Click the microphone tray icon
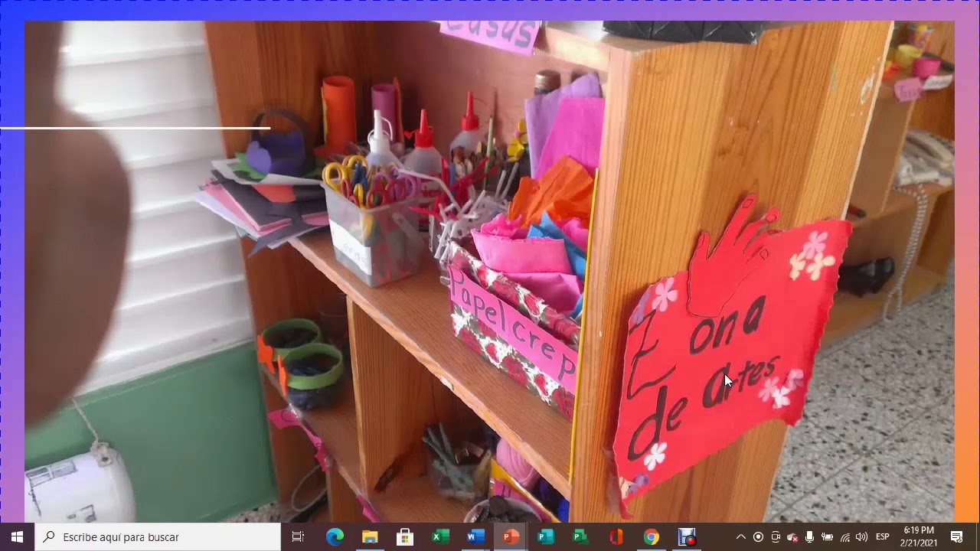The image size is (980, 551). (x=810, y=537)
